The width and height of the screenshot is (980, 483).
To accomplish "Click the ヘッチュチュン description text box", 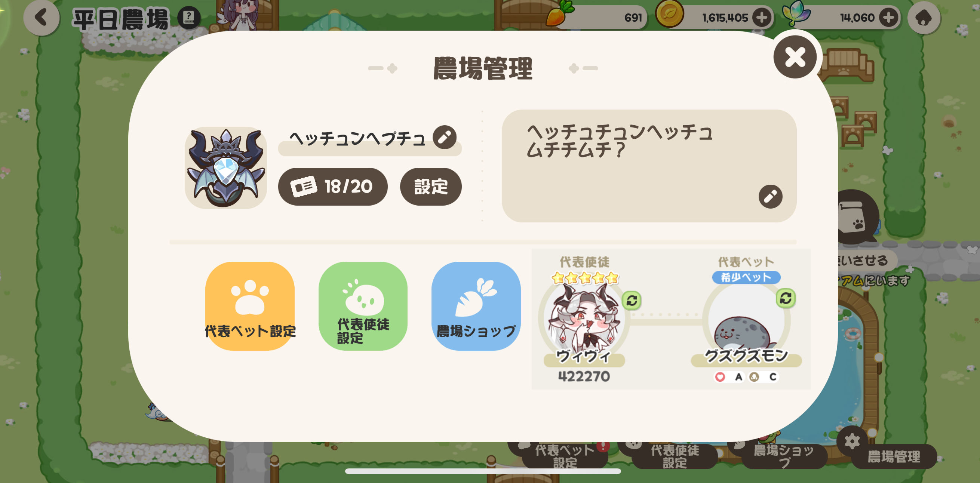I will coord(649,166).
